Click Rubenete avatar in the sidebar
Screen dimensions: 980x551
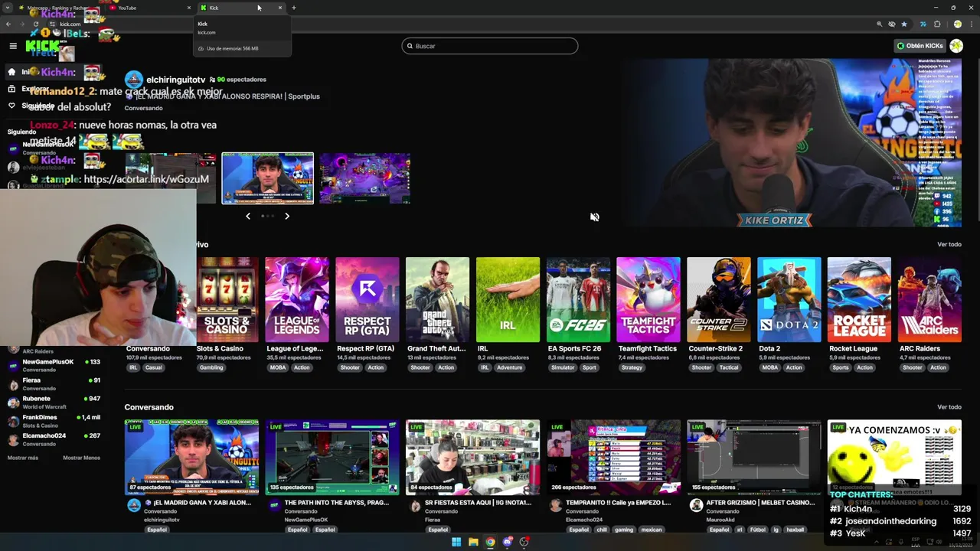13,403
